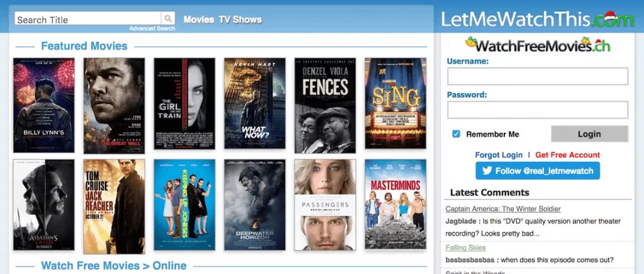The width and height of the screenshot is (644, 274).
Task: Click the Twitter bird icon
Action: pos(487,171)
